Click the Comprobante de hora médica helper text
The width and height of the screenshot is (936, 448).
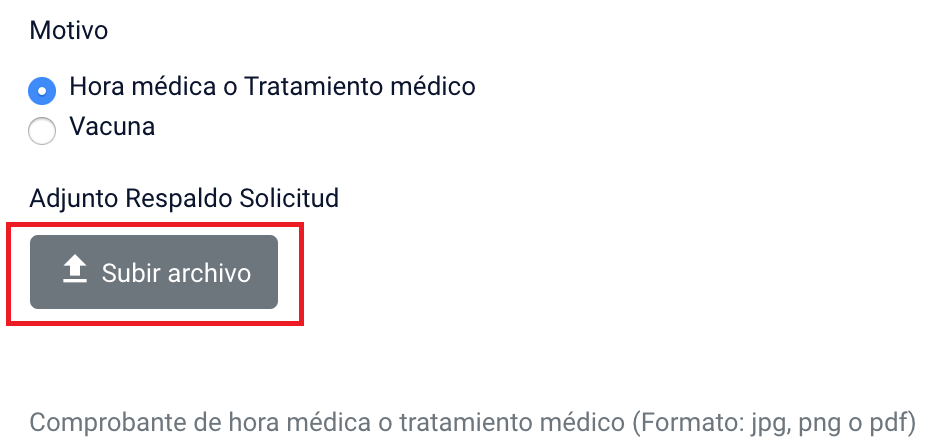click(x=472, y=423)
